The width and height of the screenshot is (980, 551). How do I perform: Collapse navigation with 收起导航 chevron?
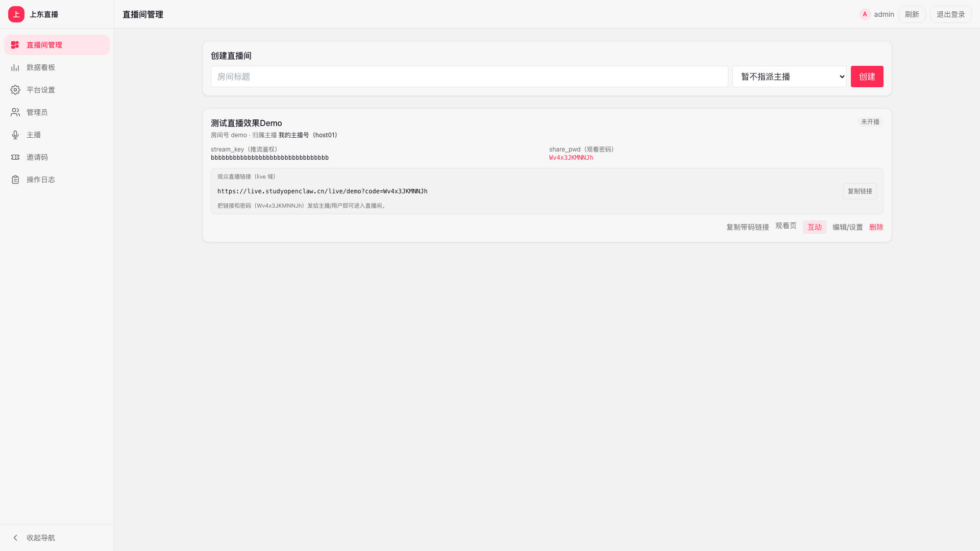(15, 538)
